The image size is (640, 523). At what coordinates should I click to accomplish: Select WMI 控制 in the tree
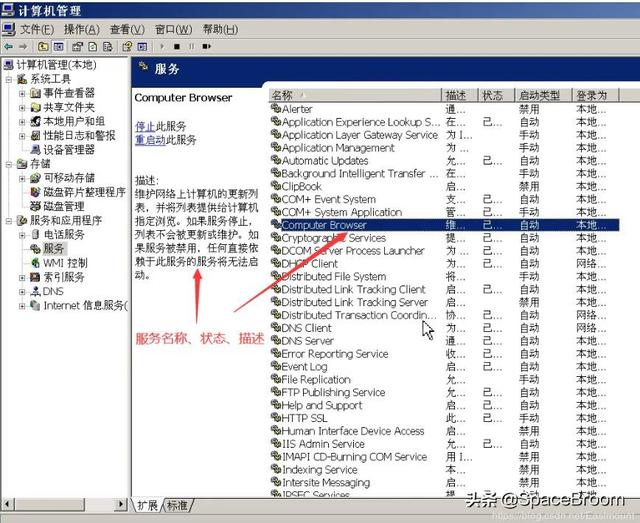[65, 263]
